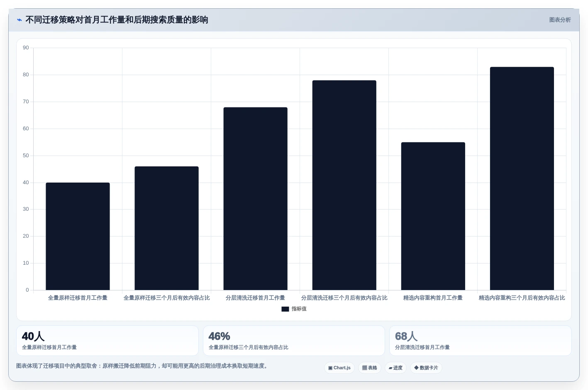Click the 进度 tag chip
This screenshot has height=390, width=588.
click(395, 368)
